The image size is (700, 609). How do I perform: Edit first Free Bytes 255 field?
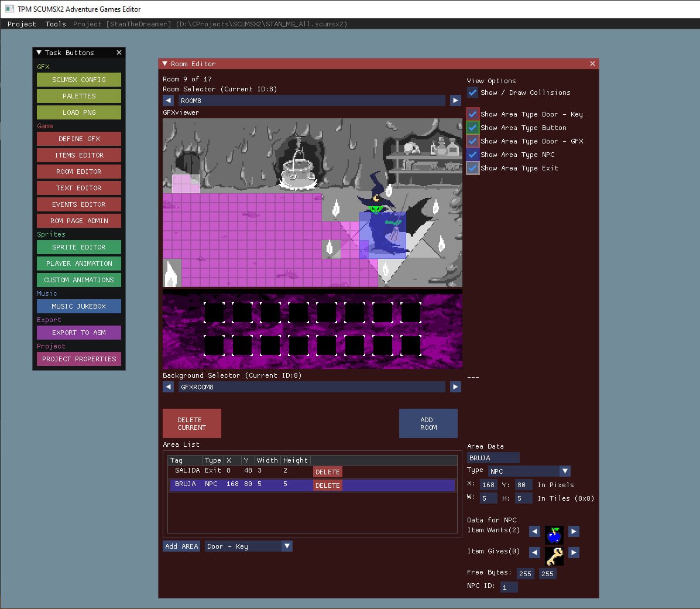(526, 574)
